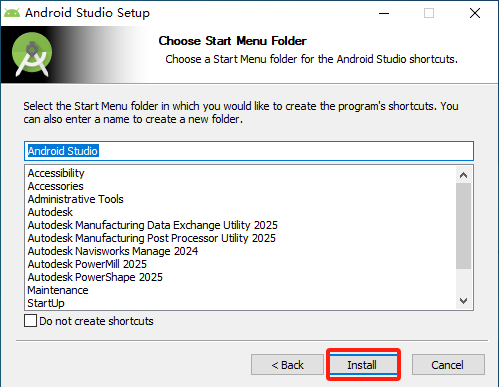Click the Android head title bar icon
Screen dimensions: 499x387
12,13
